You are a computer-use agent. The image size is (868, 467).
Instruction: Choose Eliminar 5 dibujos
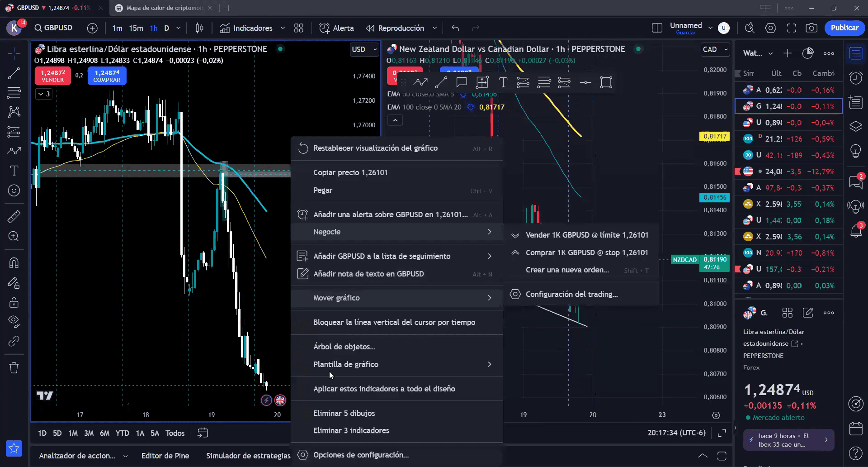click(397, 413)
